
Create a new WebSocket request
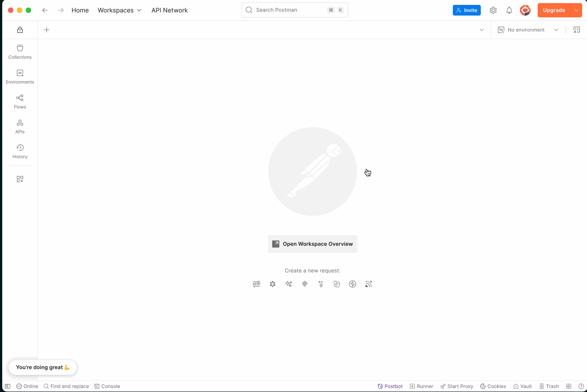(337, 284)
